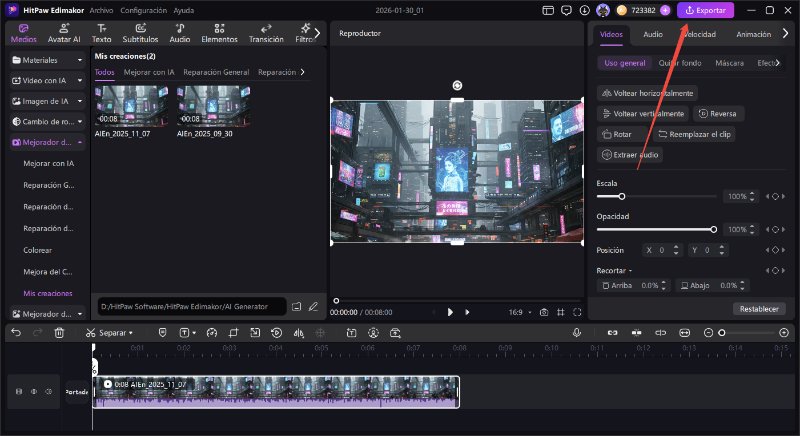The height and width of the screenshot is (436, 800).
Task: Open the Subtítulos tab
Action: pos(140,33)
